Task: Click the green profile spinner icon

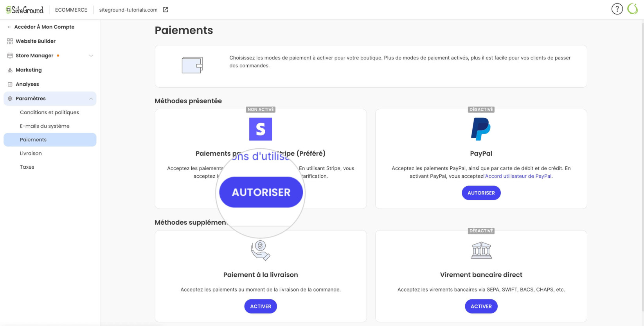Action: pos(632,9)
